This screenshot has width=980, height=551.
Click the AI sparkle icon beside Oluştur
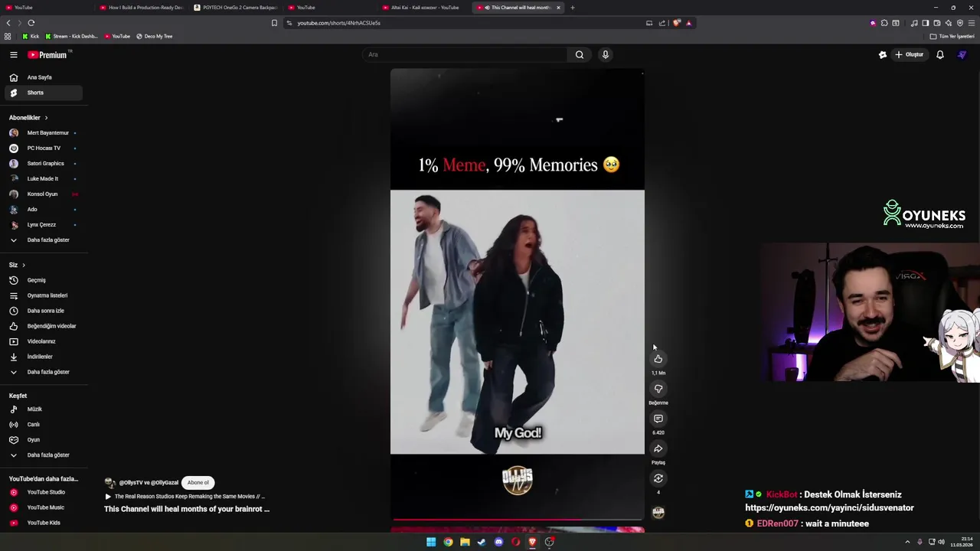pyautogui.click(x=883, y=54)
